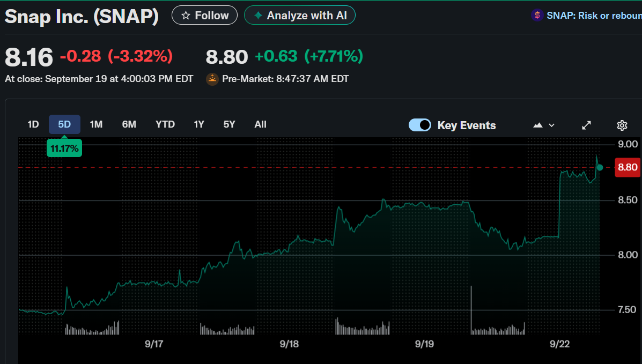Viewport: 642px width, 364px height.
Task: Click the 9.00 axis label
Action: coord(628,144)
